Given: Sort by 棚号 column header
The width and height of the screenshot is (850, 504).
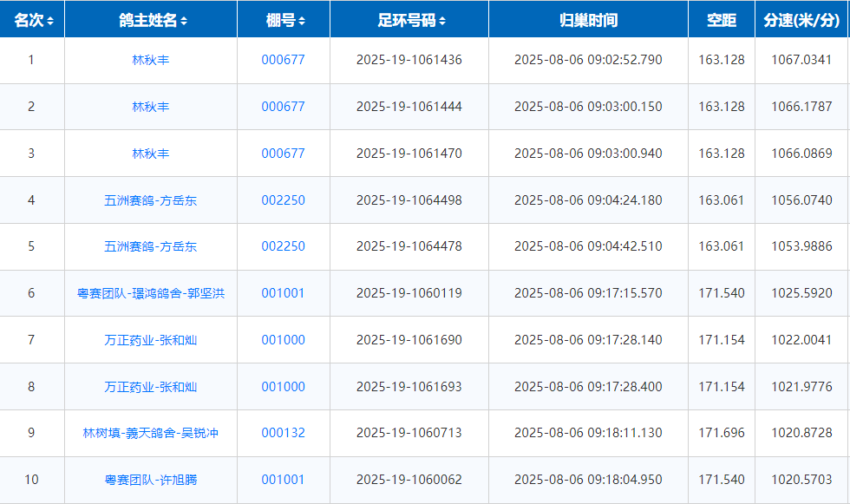Looking at the screenshot, I should pyautogui.click(x=284, y=20).
